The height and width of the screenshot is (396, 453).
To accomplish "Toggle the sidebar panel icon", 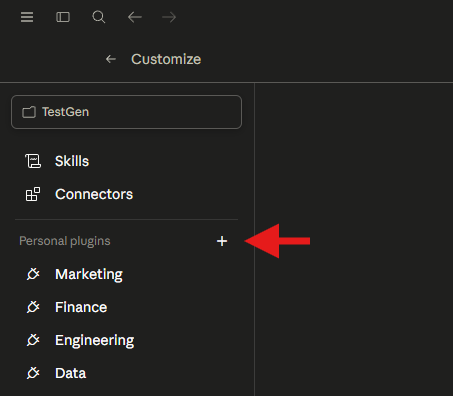I will point(63,17).
